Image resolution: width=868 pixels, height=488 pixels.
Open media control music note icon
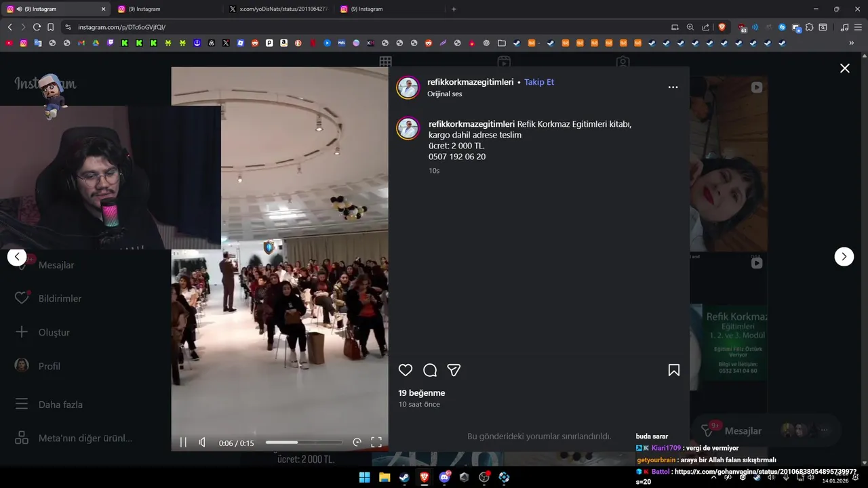point(844,27)
